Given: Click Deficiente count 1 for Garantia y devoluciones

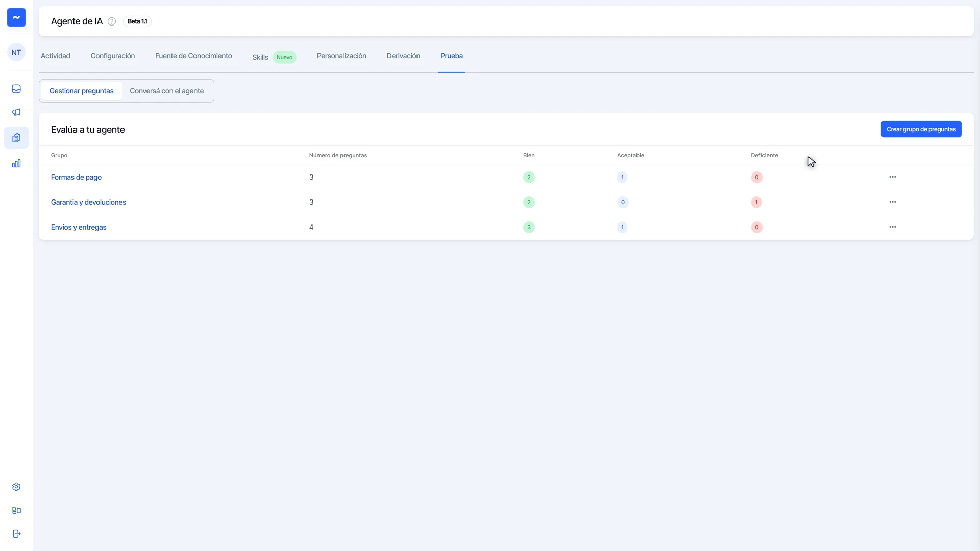Looking at the screenshot, I should click(756, 202).
